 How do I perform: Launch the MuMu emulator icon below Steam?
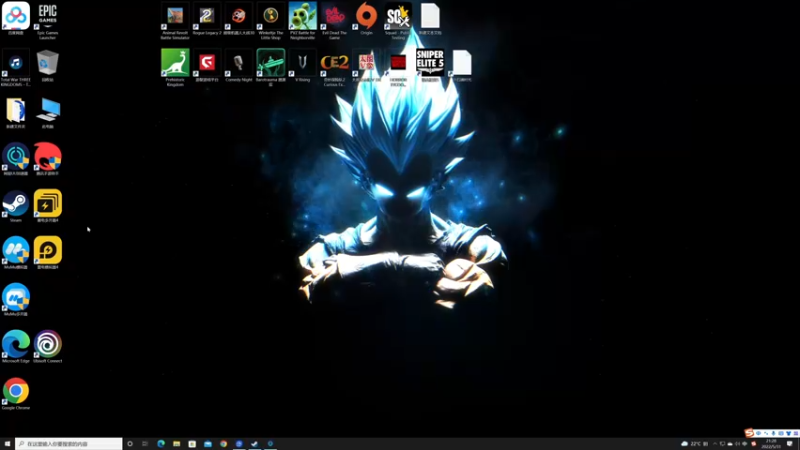tap(16, 253)
